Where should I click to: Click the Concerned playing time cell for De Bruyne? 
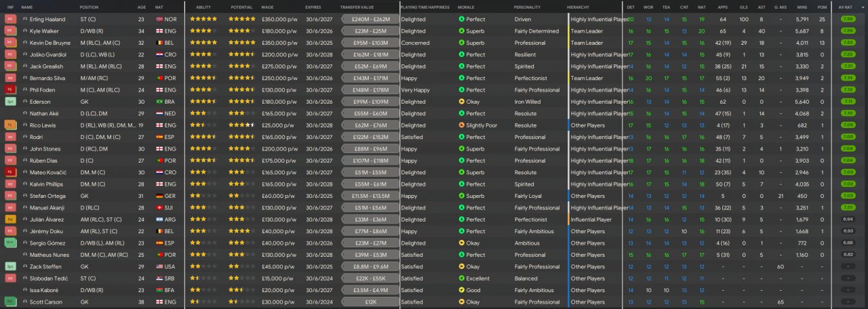[415, 43]
